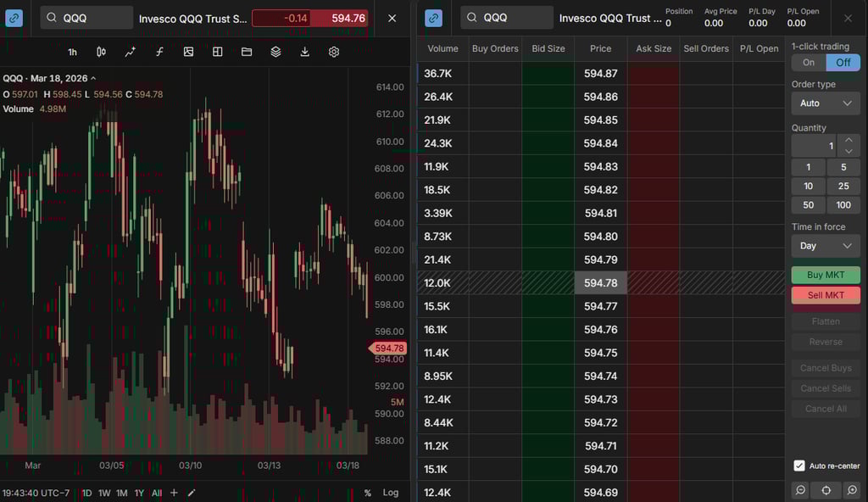Click the Buy MKT button
Viewport: 868px width, 502px height.
point(826,275)
